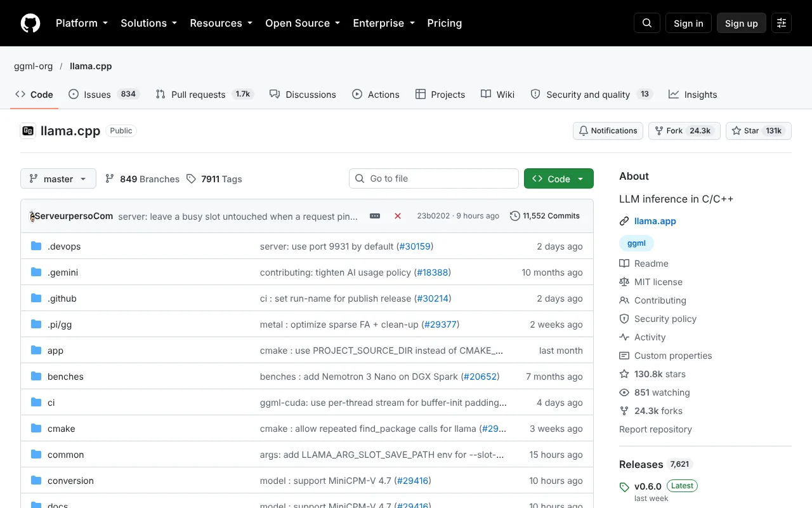Click the .devops folder icon

36,246
